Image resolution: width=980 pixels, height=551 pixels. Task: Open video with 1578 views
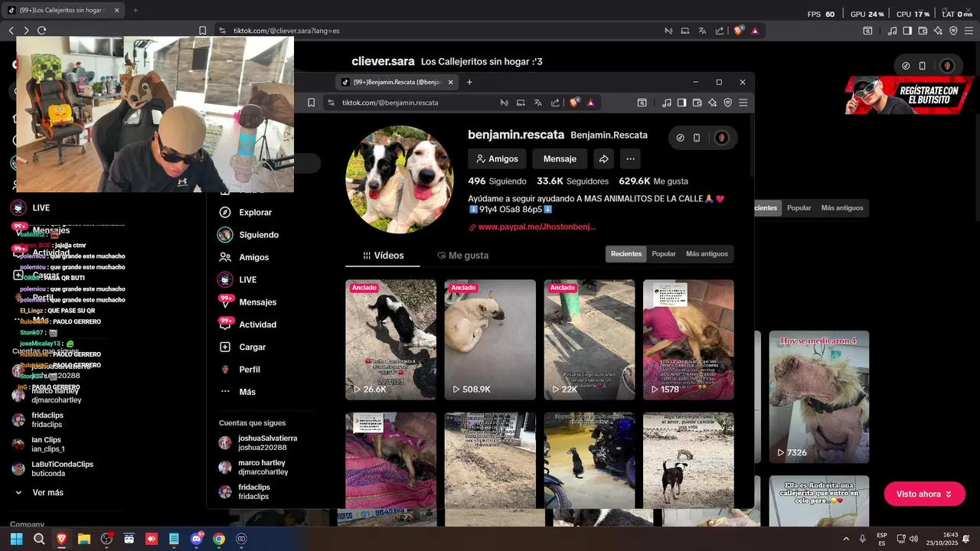click(x=688, y=340)
